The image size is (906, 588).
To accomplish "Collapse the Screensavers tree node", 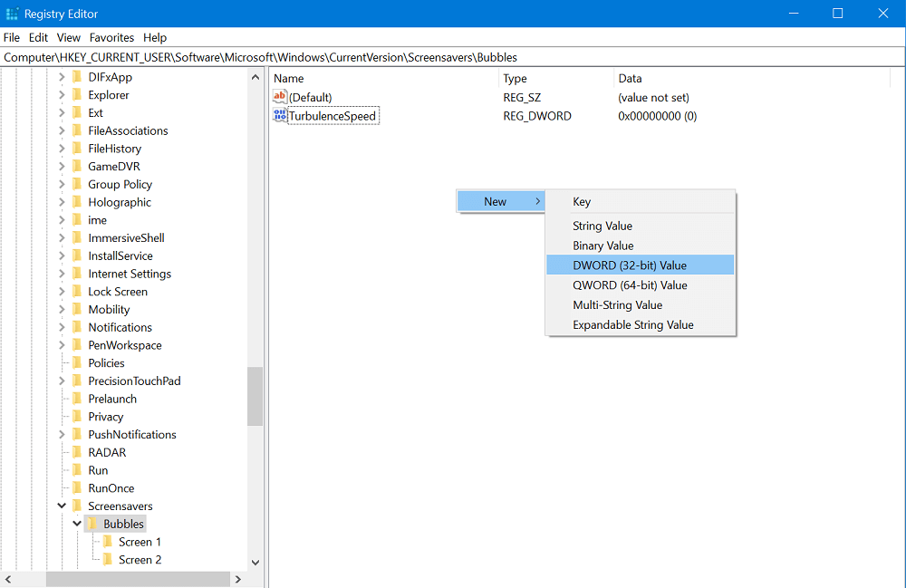I will click(62, 506).
